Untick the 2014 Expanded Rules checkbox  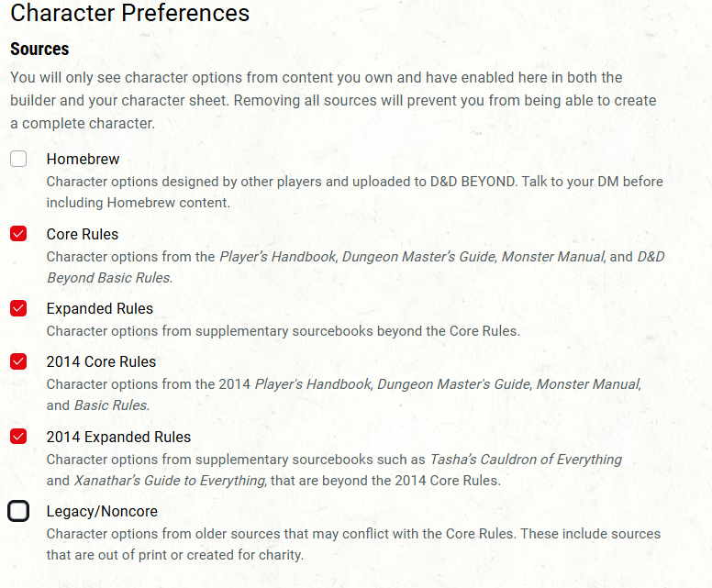pyautogui.click(x=18, y=437)
